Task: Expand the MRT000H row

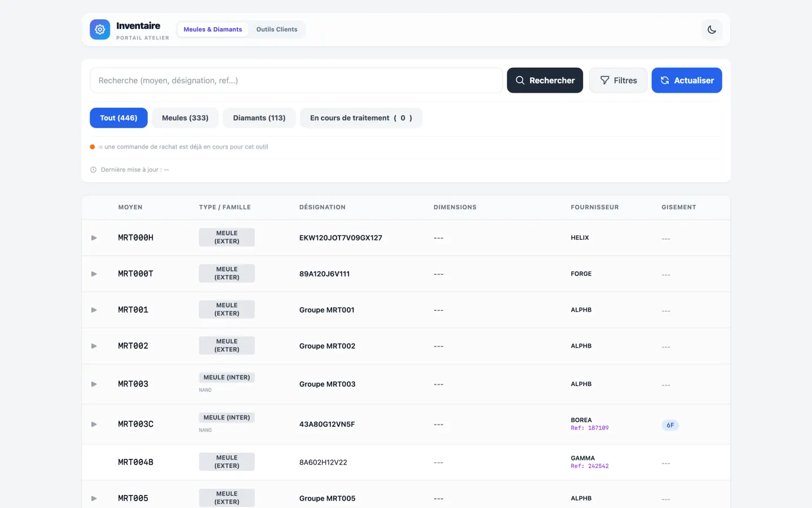Action: coord(94,238)
